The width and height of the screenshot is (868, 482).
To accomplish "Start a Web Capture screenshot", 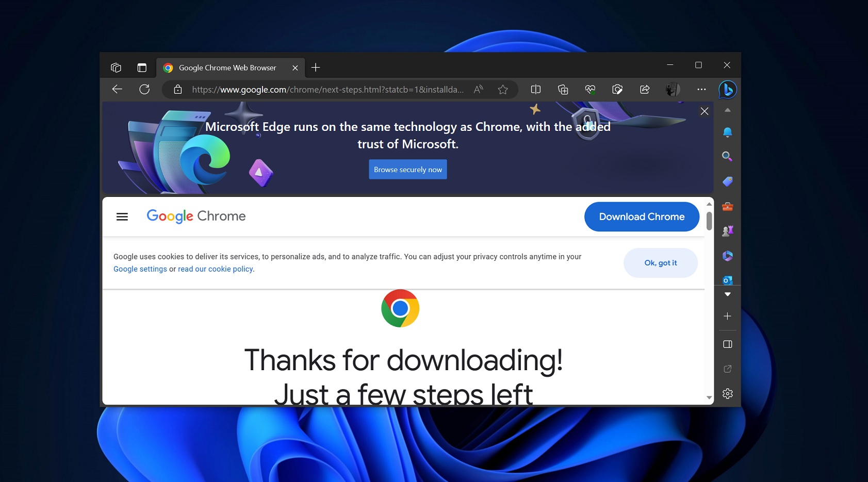I will [617, 89].
